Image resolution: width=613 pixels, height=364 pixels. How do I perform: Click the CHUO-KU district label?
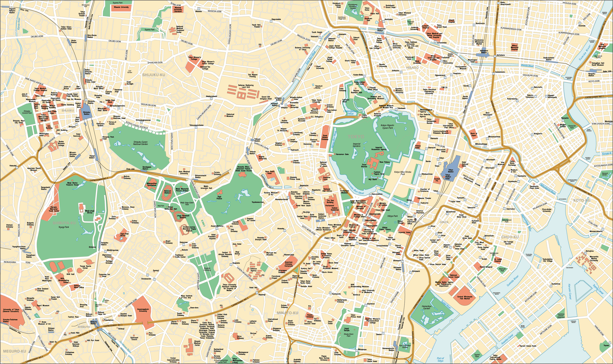coord(510,237)
